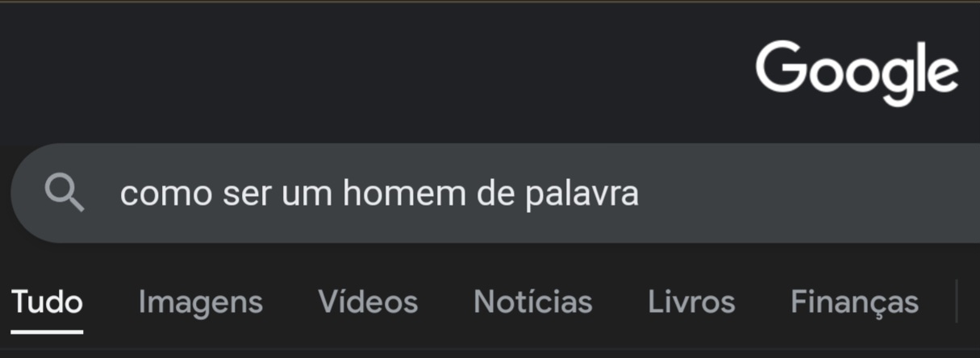
Task: Go to the Livros tab
Action: coord(691,302)
